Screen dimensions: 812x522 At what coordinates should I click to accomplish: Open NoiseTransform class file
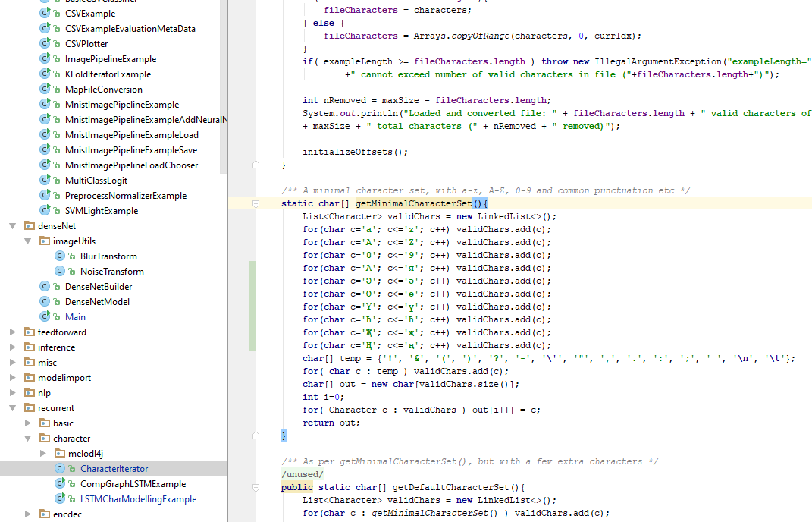click(112, 271)
